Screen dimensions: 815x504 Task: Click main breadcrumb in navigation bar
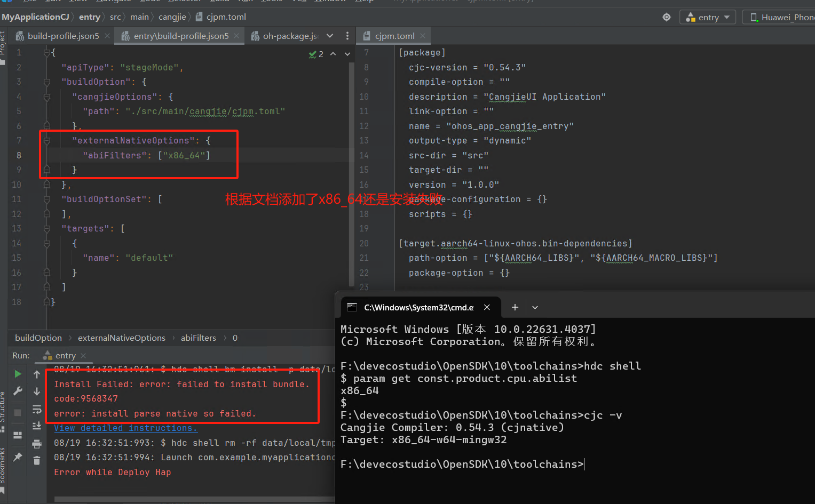click(139, 17)
